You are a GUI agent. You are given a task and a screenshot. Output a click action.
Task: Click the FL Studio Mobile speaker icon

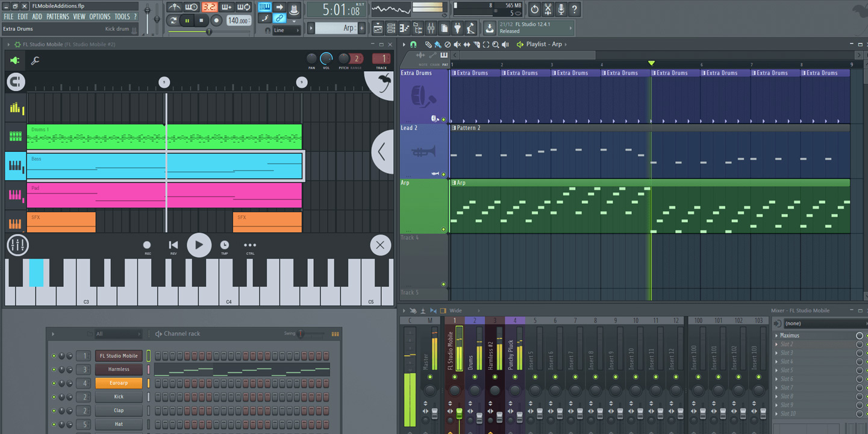[14, 60]
